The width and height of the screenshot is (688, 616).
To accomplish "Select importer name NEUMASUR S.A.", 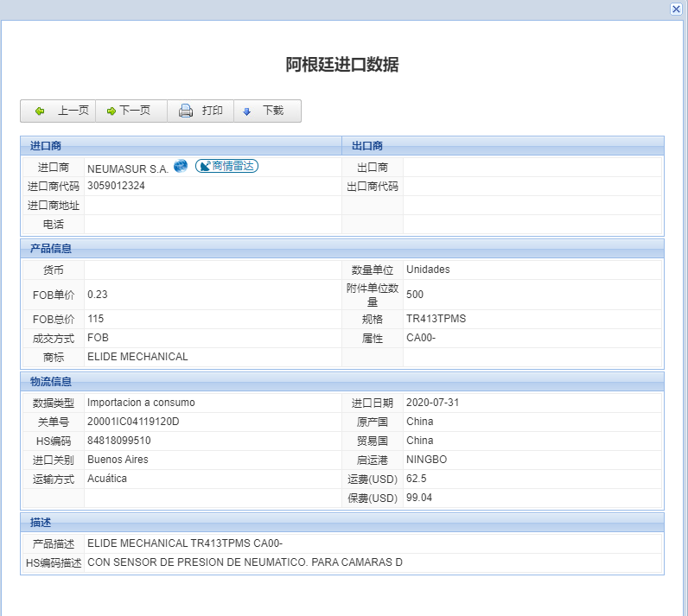I will [127, 168].
